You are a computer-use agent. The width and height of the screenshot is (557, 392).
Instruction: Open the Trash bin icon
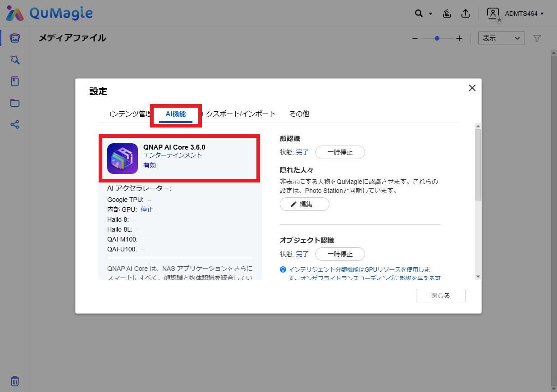[15, 381]
